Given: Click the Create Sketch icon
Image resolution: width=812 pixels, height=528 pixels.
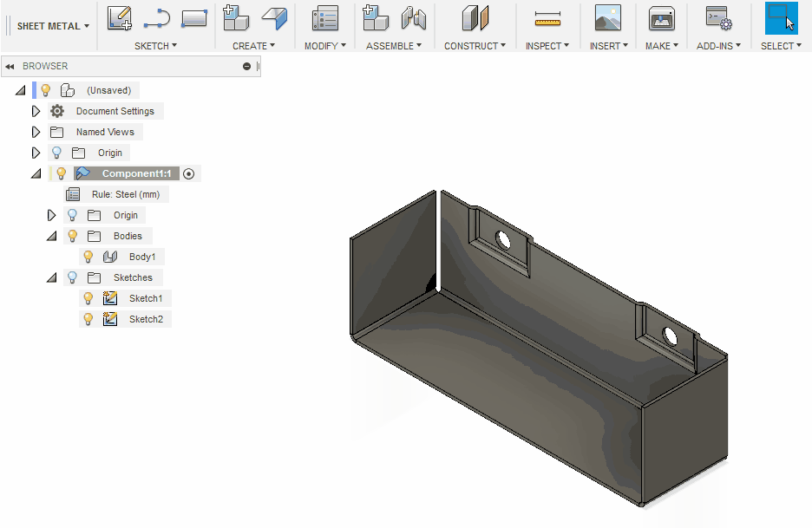Looking at the screenshot, I should coord(120,18).
